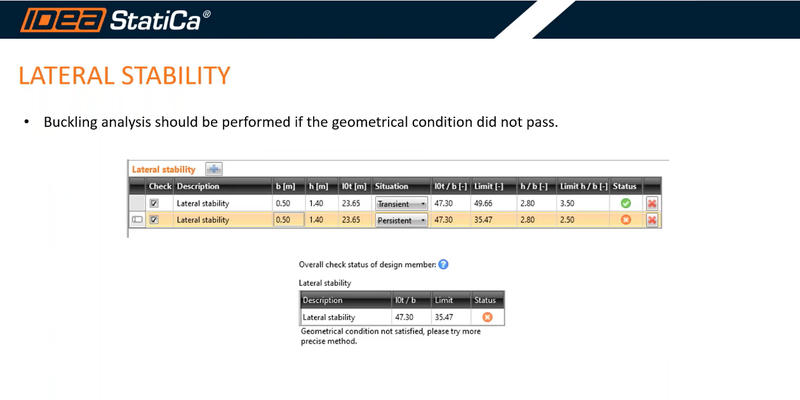The height and width of the screenshot is (400, 800).
Task: Open the Transient situation dropdown
Action: (402, 204)
